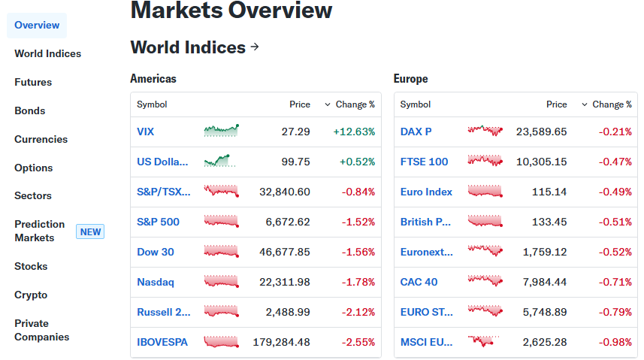Image resolution: width=644 pixels, height=360 pixels.
Task: Sort Americas table by Price column
Action: click(300, 104)
